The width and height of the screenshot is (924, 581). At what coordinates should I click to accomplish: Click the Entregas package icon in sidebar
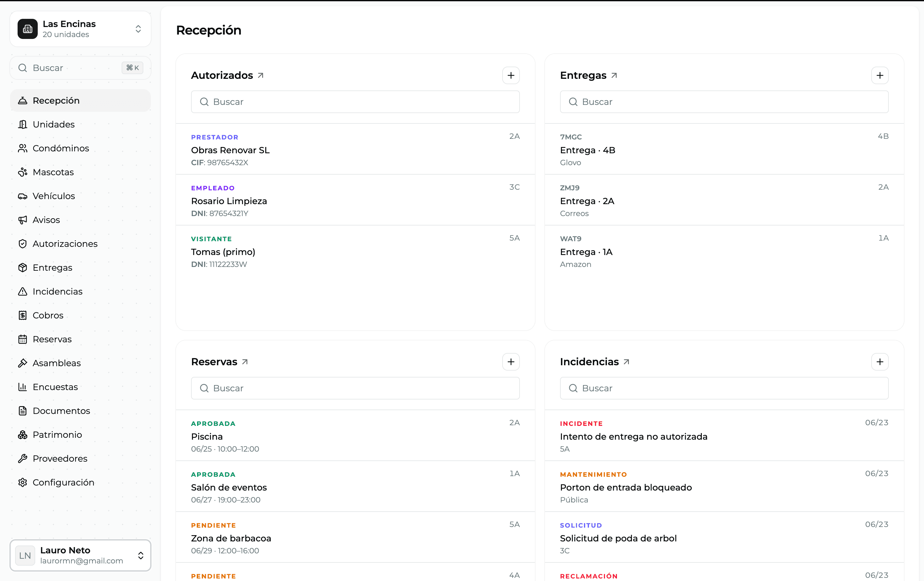point(23,268)
